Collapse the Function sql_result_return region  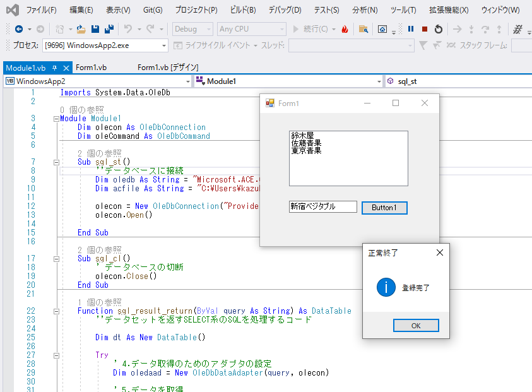coord(56,311)
